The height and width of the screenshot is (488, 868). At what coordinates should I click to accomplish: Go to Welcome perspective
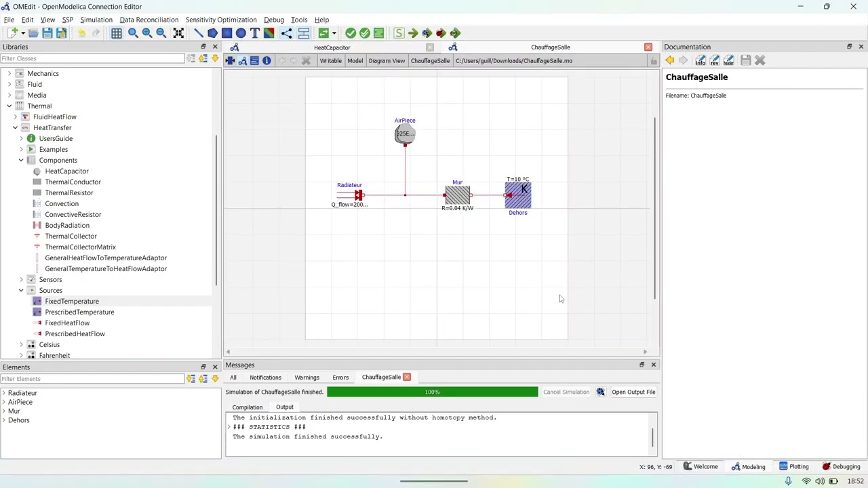pyautogui.click(x=701, y=466)
